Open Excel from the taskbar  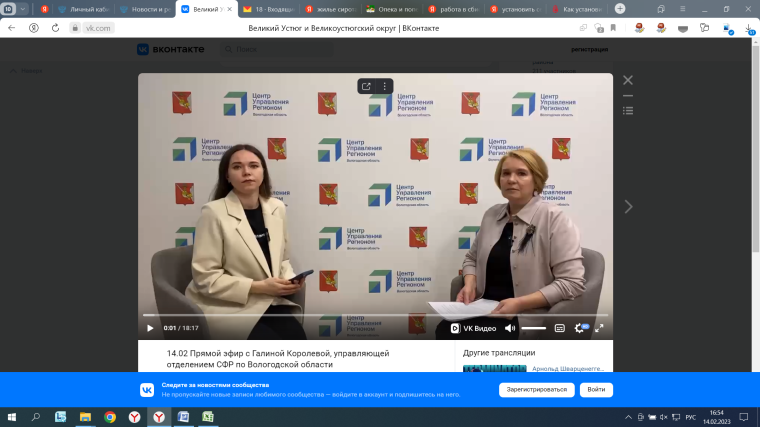pyautogui.click(x=208, y=417)
